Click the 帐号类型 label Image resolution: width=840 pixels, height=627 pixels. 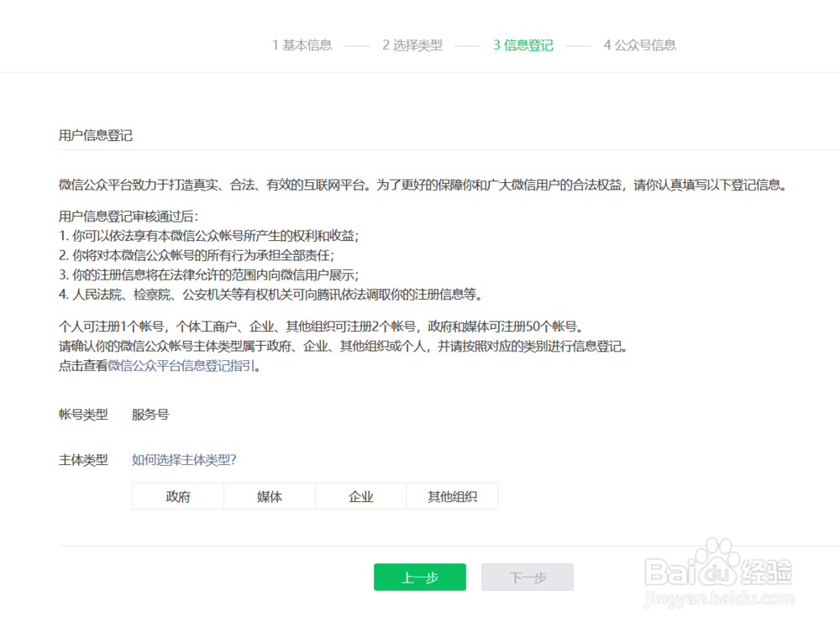tap(83, 415)
